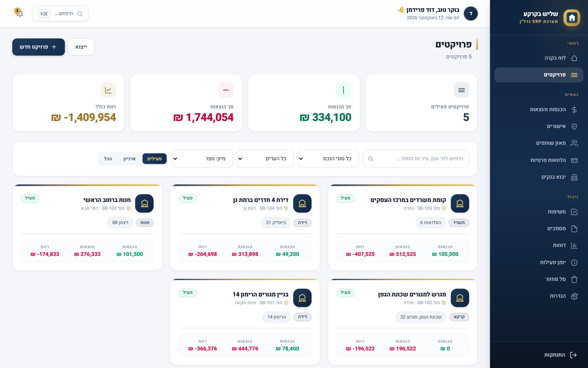The image size is (588, 368).
Task: Click the dollar icon for הכנסות והוצאות
Action: pyautogui.click(x=574, y=110)
